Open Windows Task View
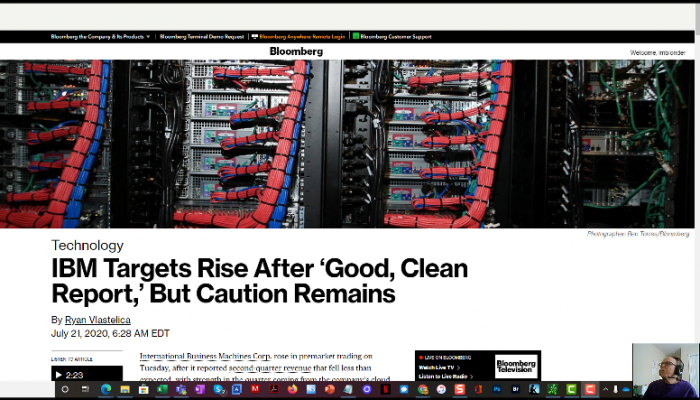This screenshot has width=700, height=400. (85, 389)
